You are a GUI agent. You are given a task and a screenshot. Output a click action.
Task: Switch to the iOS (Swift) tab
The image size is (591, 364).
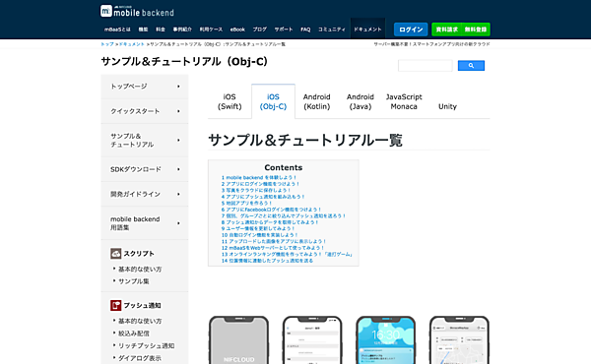click(x=230, y=101)
